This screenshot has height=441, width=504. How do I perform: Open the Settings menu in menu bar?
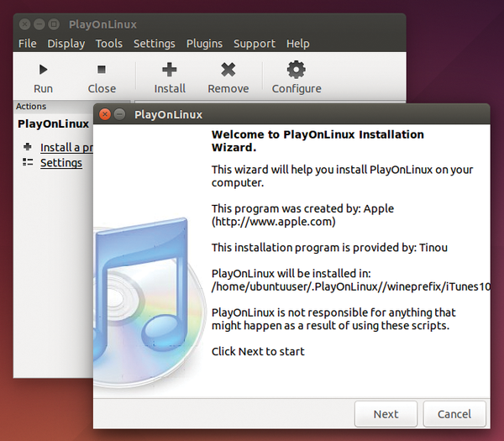point(155,44)
